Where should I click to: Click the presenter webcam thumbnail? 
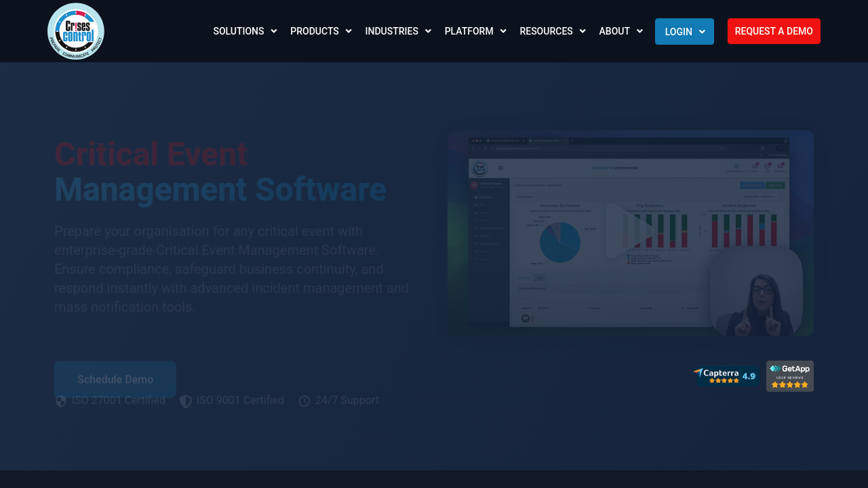[x=756, y=292]
